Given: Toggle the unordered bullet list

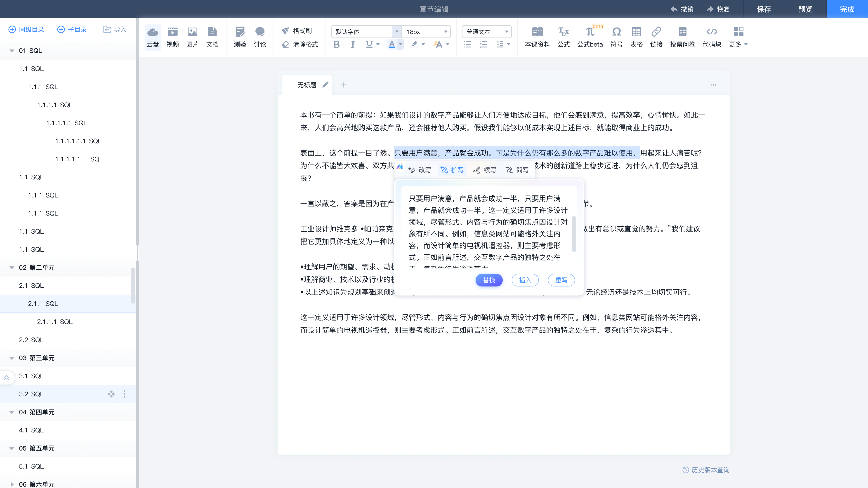Looking at the screenshot, I should click(467, 44).
